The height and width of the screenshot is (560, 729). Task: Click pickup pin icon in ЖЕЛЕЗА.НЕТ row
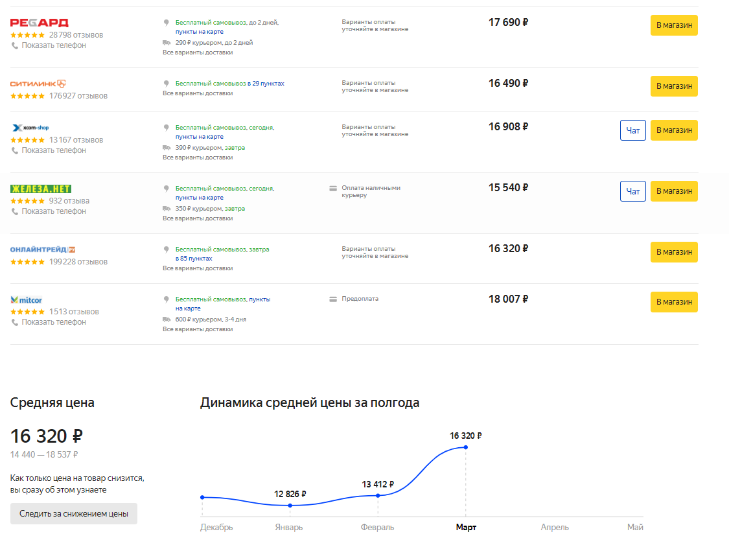(166, 189)
